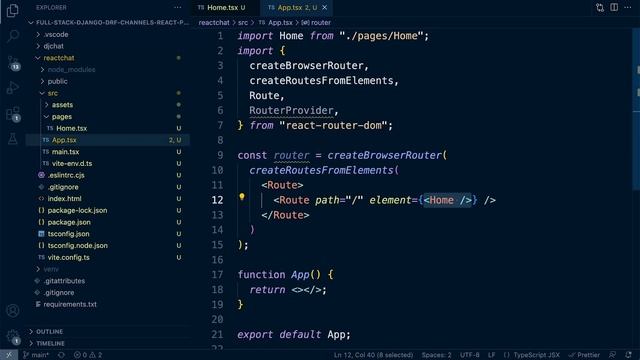The height and width of the screenshot is (360, 640).
Task: Click reactchat in the breadcrumb
Action: tap(214, 22)
